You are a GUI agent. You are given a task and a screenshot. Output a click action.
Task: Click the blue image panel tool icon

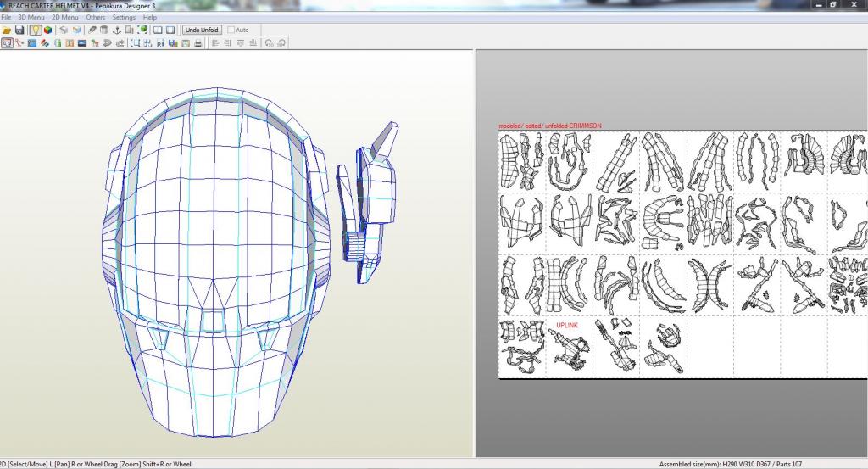pos(32,43)
